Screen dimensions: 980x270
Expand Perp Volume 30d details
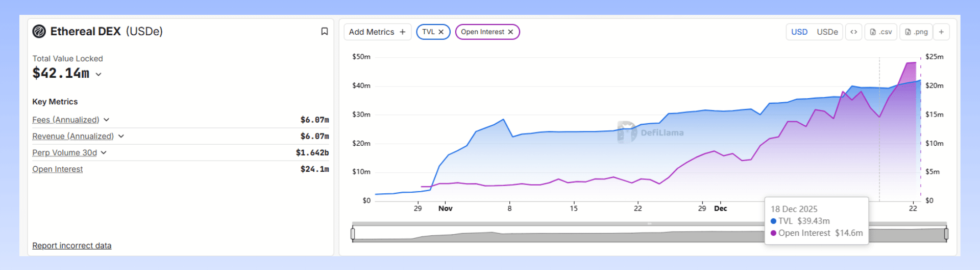click(x=104, y=152)
